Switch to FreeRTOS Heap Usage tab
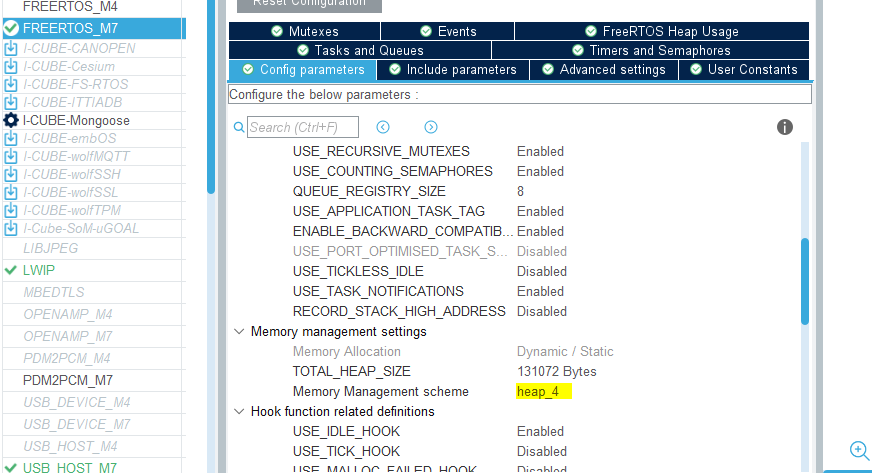Image resolution: width=872 pixels, height=473 pixels. (x=662, y=31)
